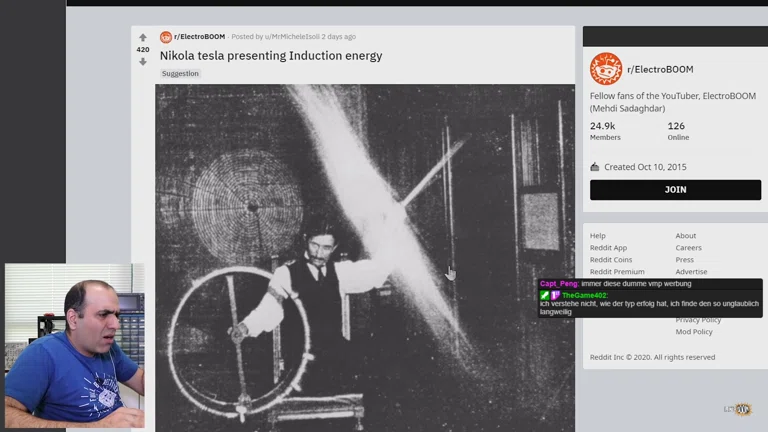Viewport: 768px width, 432px height.
Task: Visit the Careers footer link
Action: (688, 248)
